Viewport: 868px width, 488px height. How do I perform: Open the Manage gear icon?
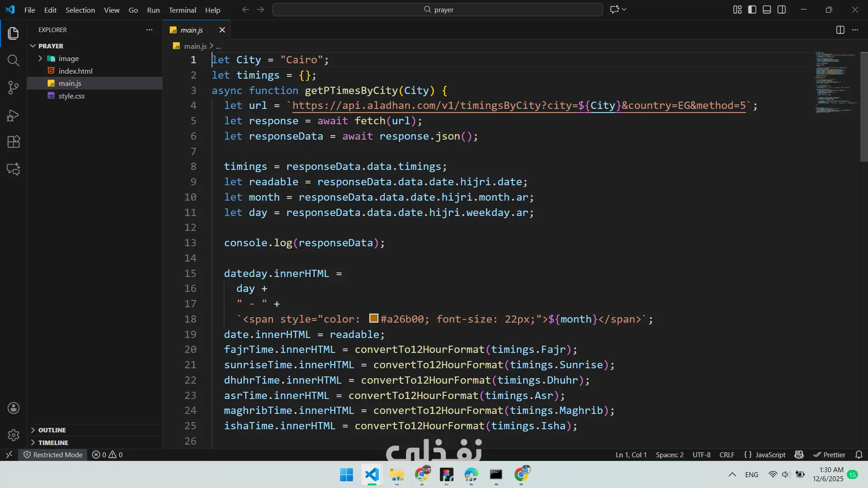(x=14, y=435)
